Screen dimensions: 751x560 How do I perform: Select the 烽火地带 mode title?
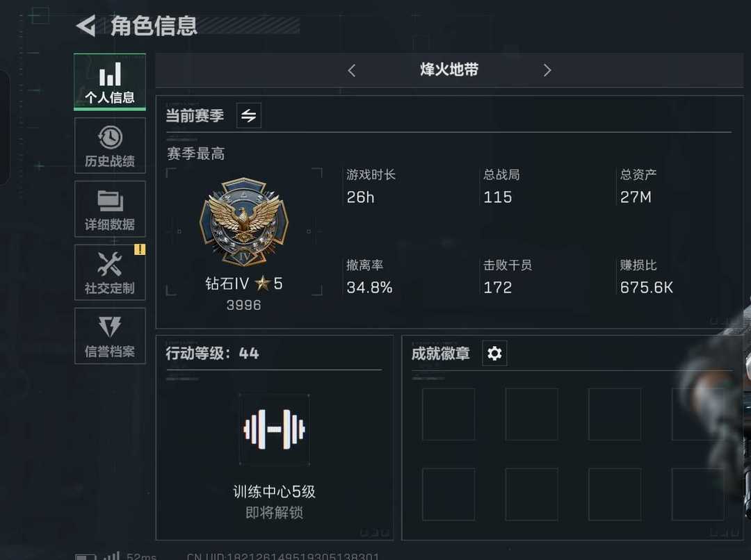click(x=449, y=70)
